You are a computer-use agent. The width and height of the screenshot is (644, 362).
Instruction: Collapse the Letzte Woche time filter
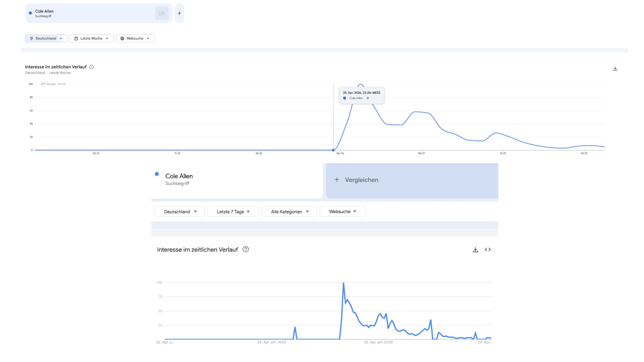pos(92,38)
